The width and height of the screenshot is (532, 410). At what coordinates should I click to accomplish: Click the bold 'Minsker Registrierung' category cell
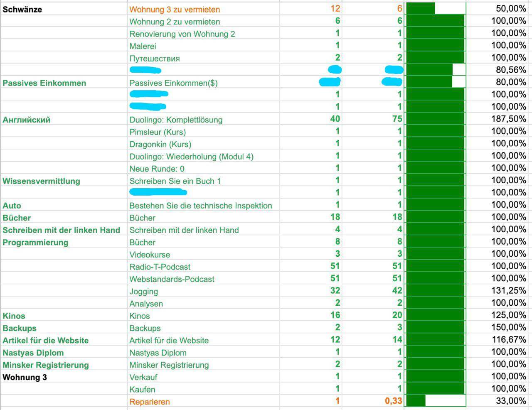[64, 365]
